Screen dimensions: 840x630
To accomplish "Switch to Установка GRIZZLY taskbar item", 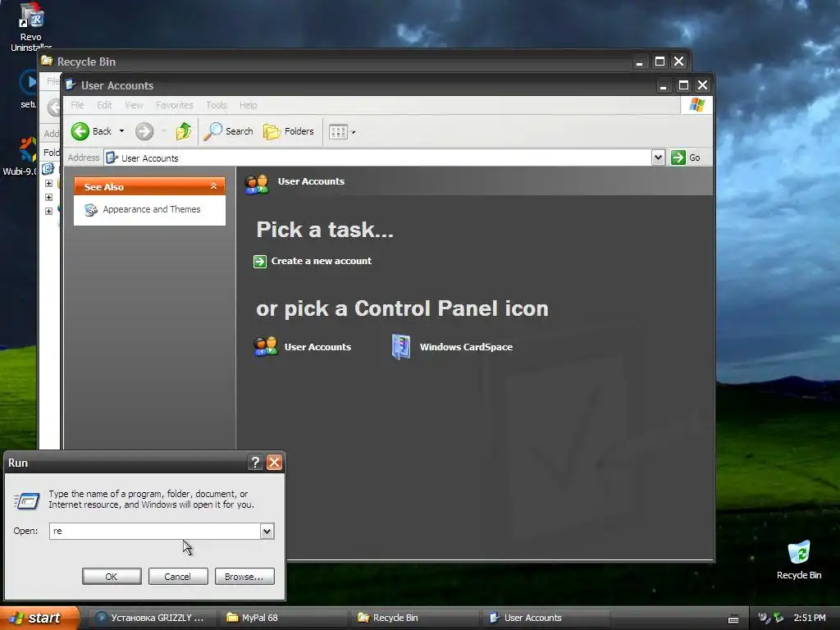I will click(x=151, y=618).
